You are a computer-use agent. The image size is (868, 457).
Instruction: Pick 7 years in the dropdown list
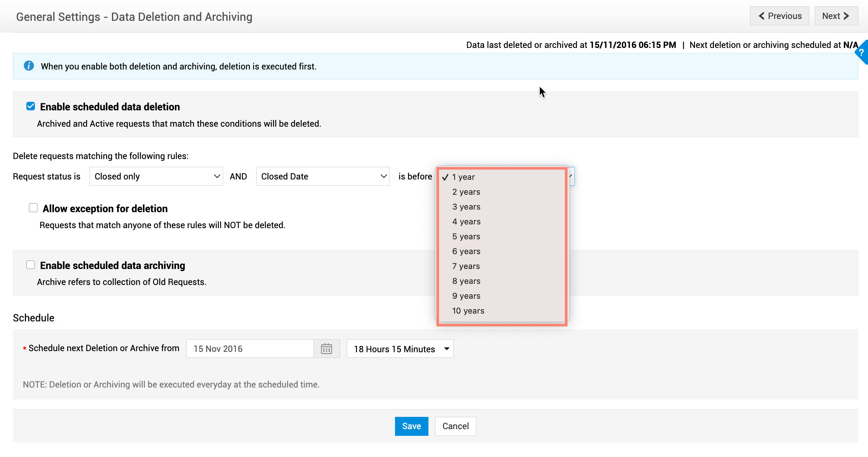(x=502, y=266)
